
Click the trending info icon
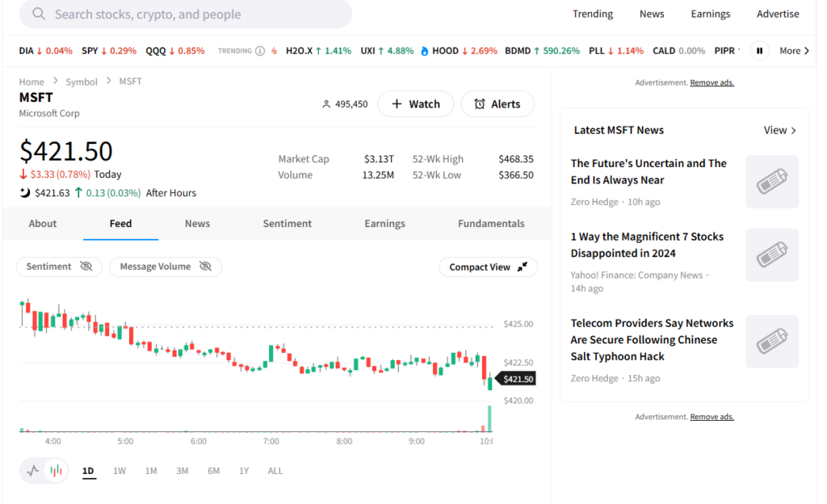(x=260, y=51)
